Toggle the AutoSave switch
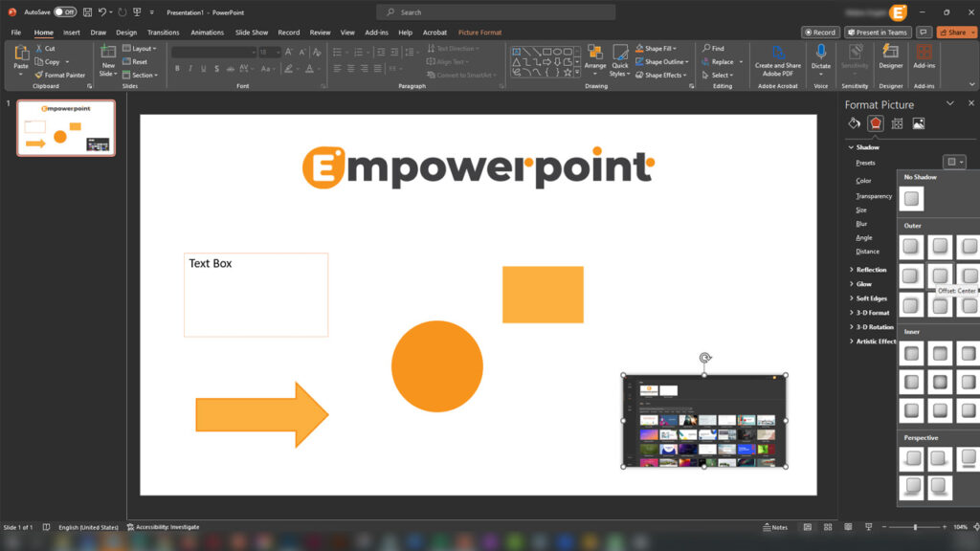Image resolution: width=980 pixels, height=551 pixels. 65,11
